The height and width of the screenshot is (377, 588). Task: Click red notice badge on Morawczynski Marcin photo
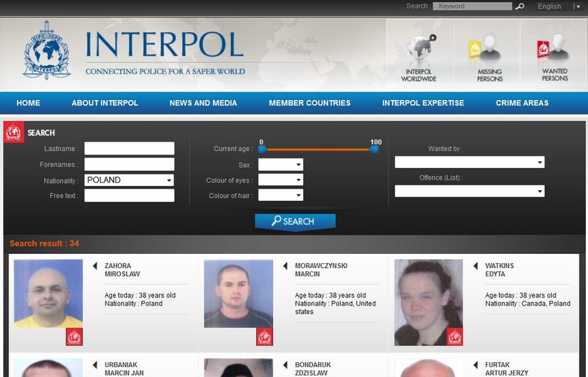(265, 336)
